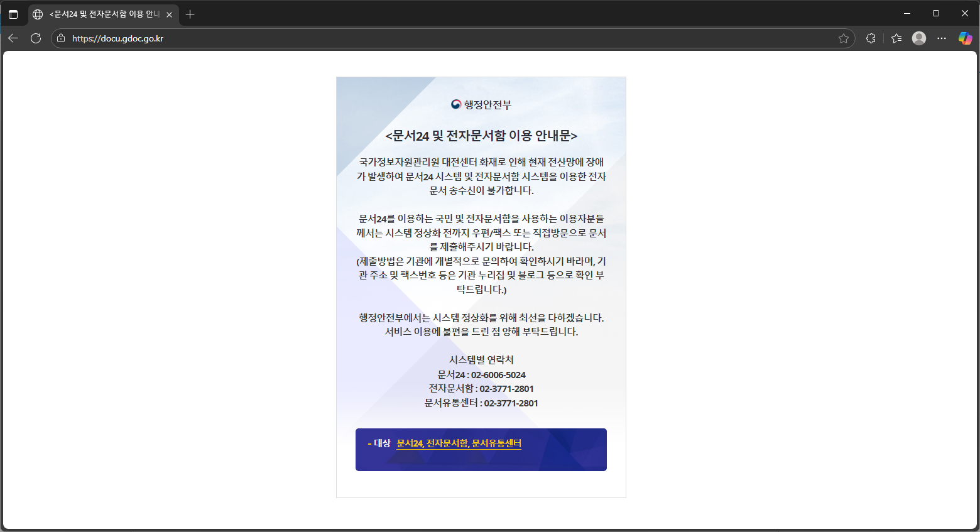980x532 pixels.
Task: Open the user profile avatar
Action: coord(919,38)
